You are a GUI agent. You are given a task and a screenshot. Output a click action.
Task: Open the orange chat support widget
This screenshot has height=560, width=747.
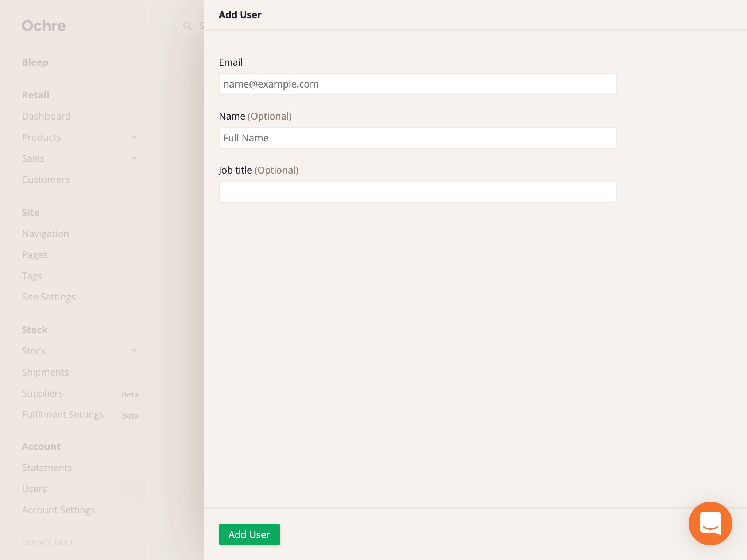click(710, 523)
